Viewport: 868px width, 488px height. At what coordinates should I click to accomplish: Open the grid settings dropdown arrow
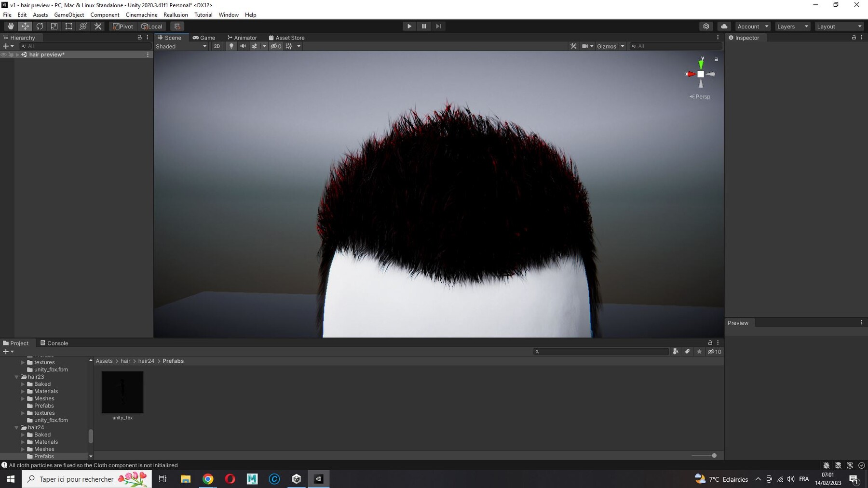pyautogui.click(x=299, y=46)
